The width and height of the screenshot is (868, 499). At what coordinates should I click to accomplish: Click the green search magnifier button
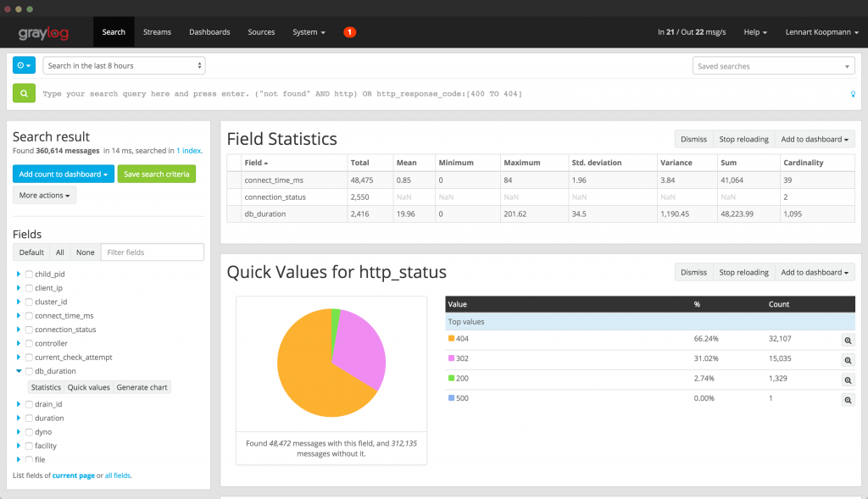pos(24,93)
